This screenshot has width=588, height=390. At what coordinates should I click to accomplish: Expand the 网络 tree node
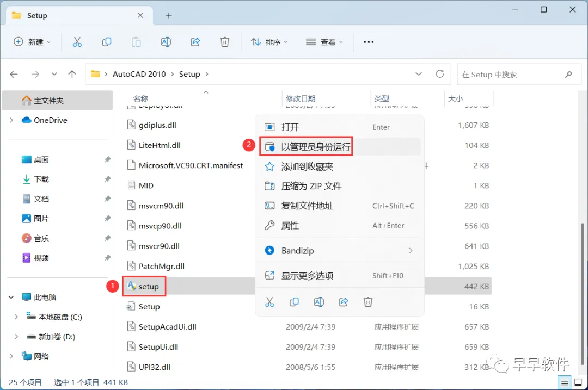click(x=11, y=356)
